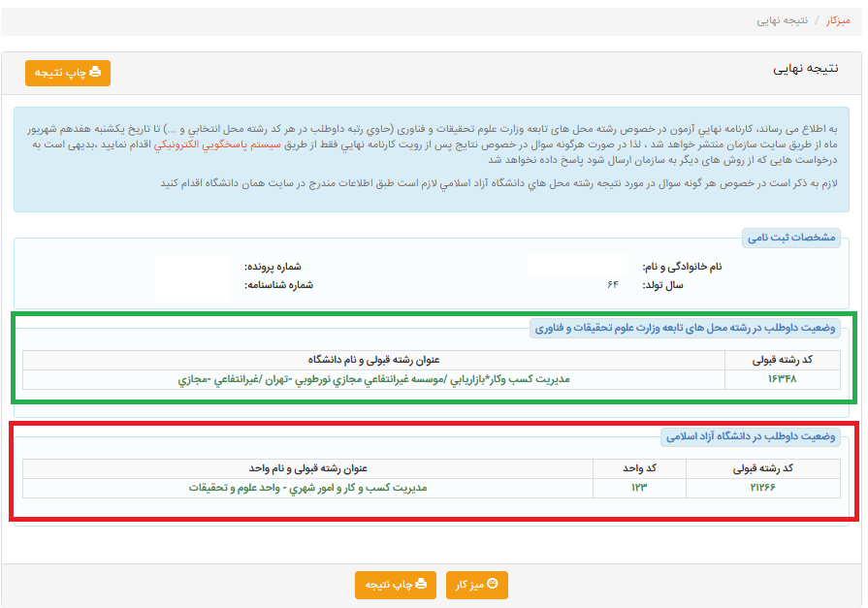Click the dashboard icon in the میز کار button
The image size is (868, 608).
tap(492, 584)
